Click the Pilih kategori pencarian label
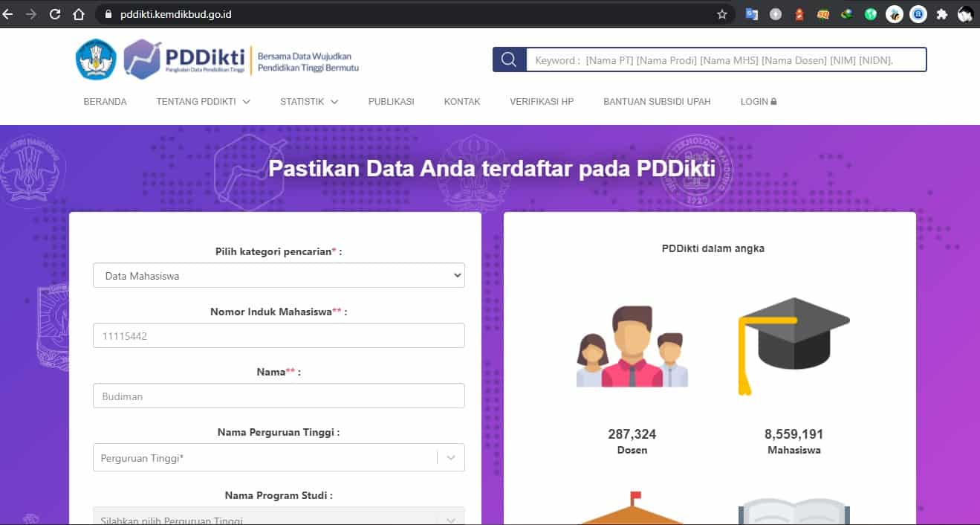 279,251
